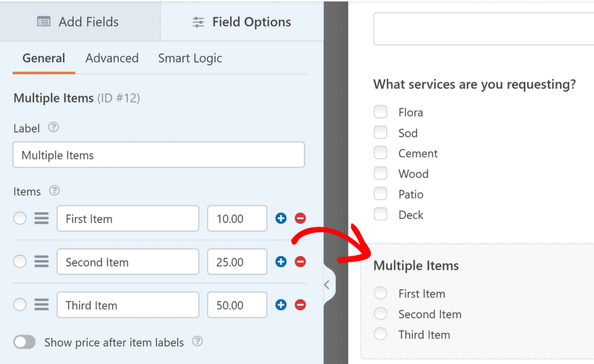Check the Sod service checkbox

tap(381, 132)
